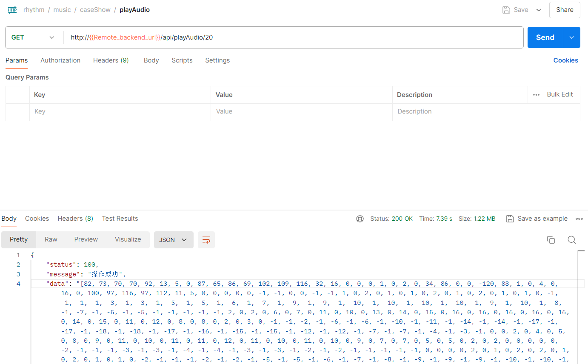Search the response with magnifier icon
Viewport: 588px width, 364px height.
tap(571, 240)
